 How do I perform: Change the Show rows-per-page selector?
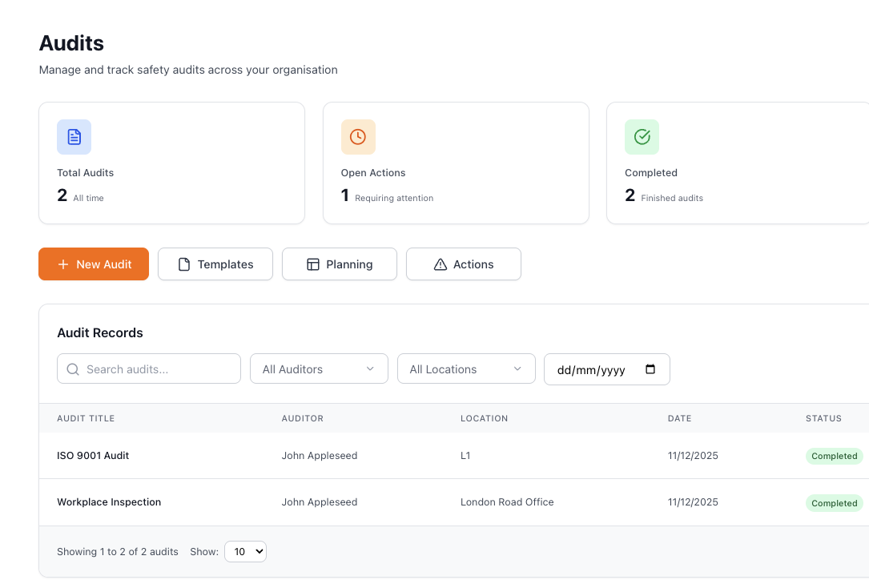(245, 551)
